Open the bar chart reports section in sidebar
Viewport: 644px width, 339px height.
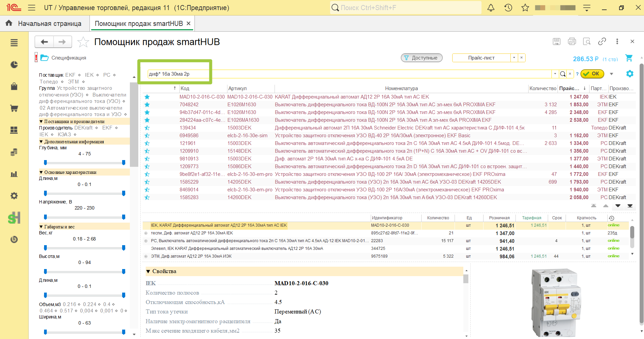pos(14,174)
